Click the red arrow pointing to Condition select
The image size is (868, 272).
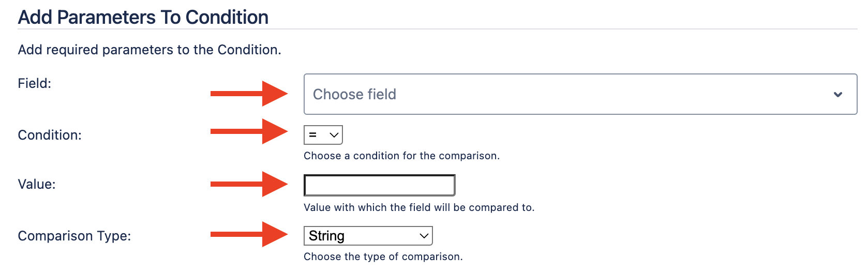[249, 131]
